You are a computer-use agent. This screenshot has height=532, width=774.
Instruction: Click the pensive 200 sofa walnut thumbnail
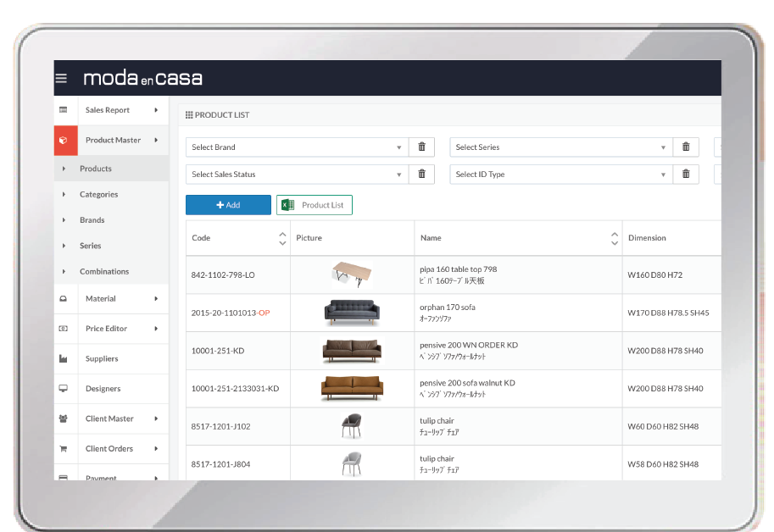(352, 389)
